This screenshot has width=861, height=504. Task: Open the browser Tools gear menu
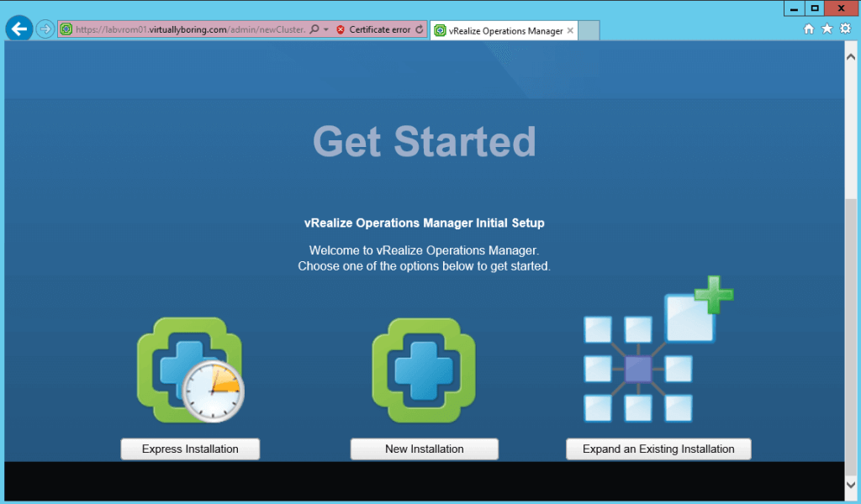(x=846, y=29)
